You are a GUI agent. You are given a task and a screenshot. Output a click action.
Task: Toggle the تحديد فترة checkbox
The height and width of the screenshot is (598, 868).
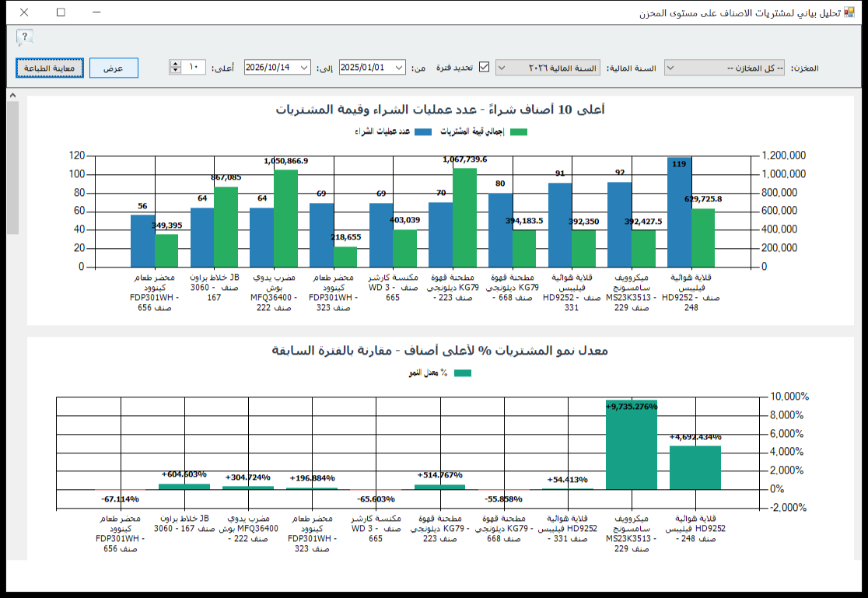click(485, 67)
